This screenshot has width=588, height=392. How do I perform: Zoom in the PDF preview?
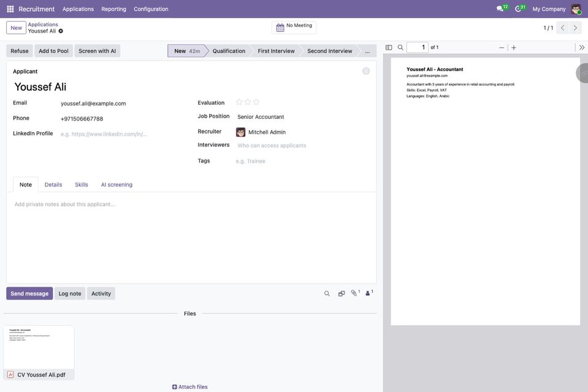point(514,48)
